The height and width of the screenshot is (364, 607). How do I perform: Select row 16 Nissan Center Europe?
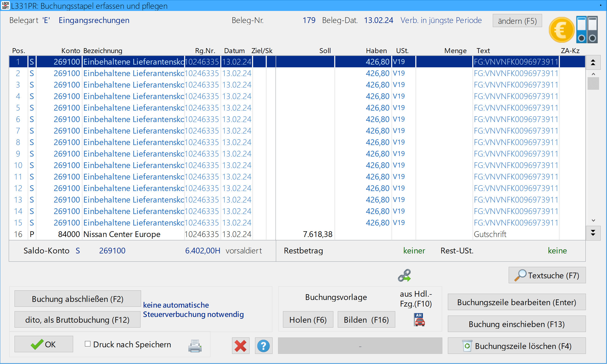tap(122, 234)
